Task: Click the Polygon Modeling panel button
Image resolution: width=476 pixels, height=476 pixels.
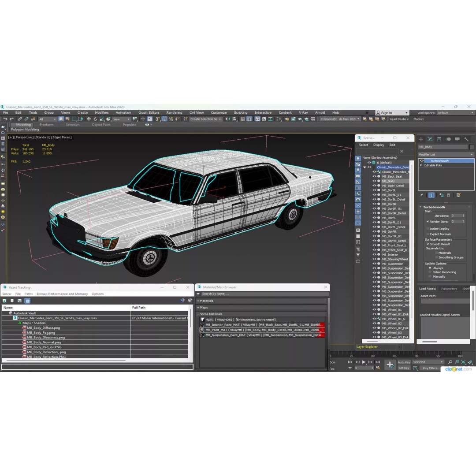Action: coord(25,130)
